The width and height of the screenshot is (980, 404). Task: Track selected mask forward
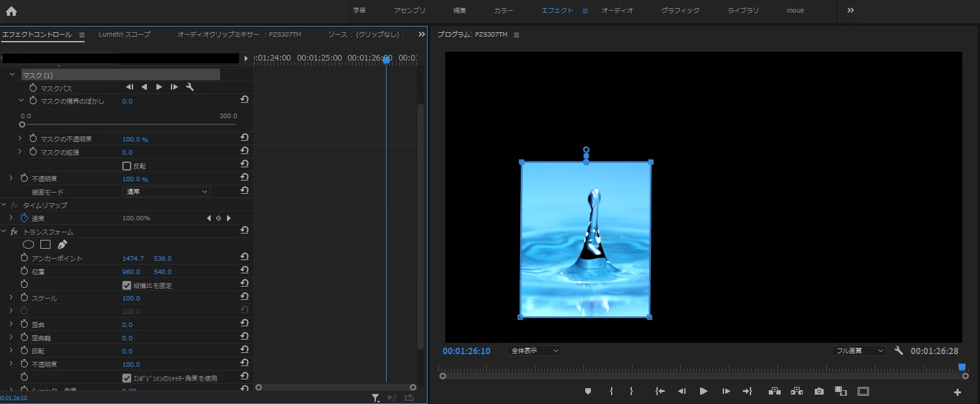(159, 87)
